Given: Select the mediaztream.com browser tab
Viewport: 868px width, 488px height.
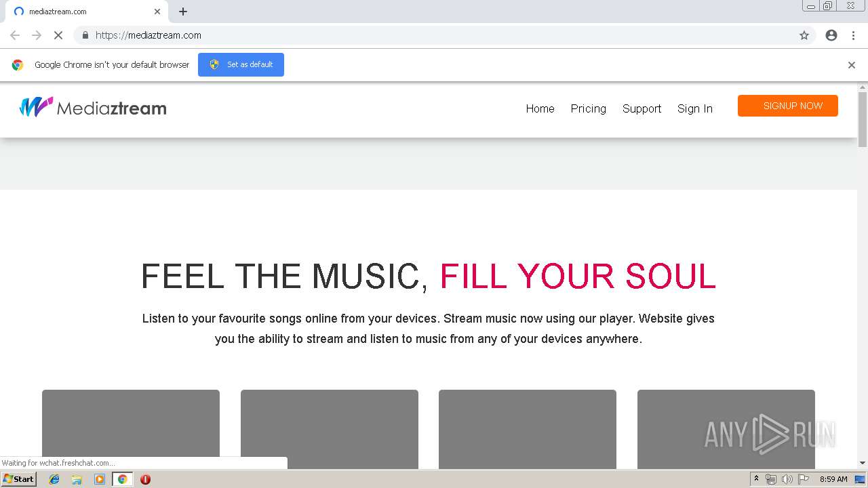Looking at the screenshot, I should click(87, 12).
